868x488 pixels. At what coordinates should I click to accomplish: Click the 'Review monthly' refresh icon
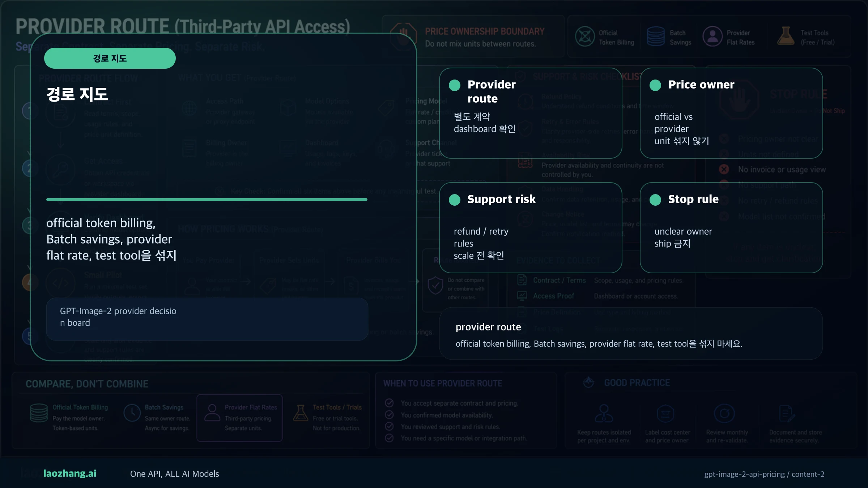coord(725,414)
